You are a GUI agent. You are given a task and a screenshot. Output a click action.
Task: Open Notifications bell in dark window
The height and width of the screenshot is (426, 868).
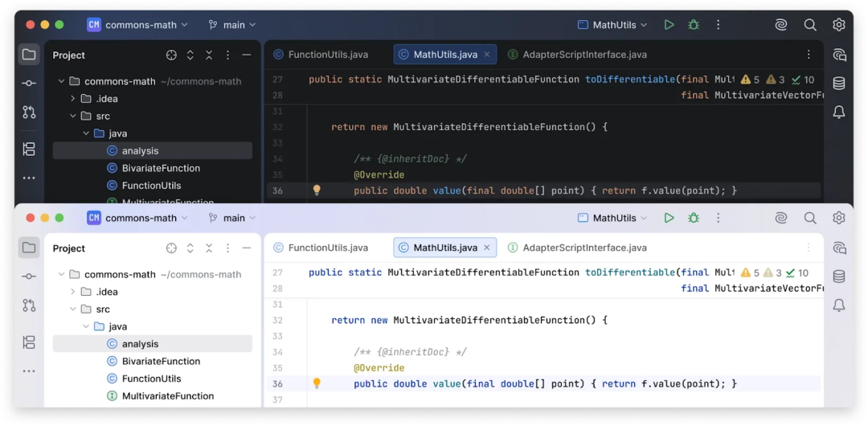coord(839,112)
